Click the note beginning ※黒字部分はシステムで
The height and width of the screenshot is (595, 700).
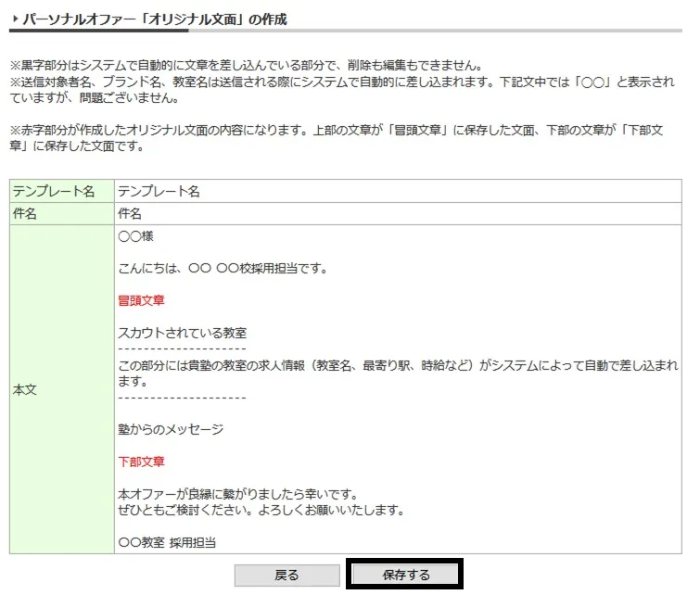pyautogui.click(x=246, y=66)
